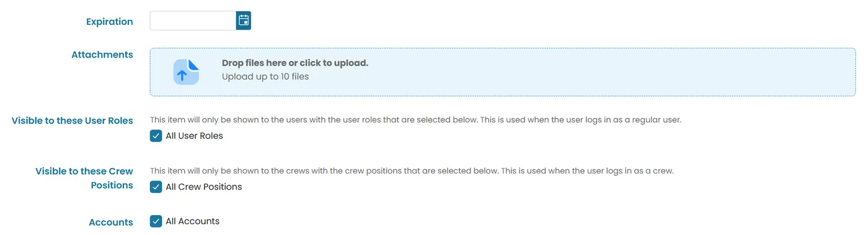Select the 'All User Roles' label text
This screenshot has height=235, width=868.
(194, 136)
